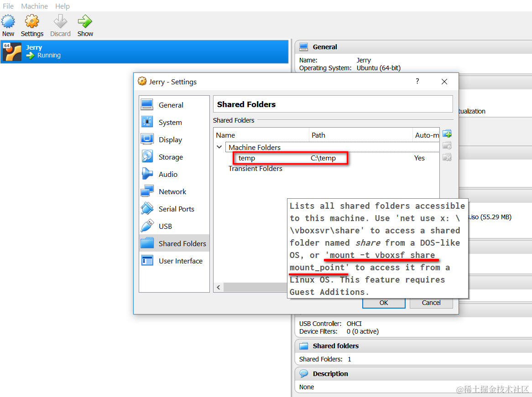532x397 pixels.
Task: Click the Shared Folders count value 1
Action: 349,359
